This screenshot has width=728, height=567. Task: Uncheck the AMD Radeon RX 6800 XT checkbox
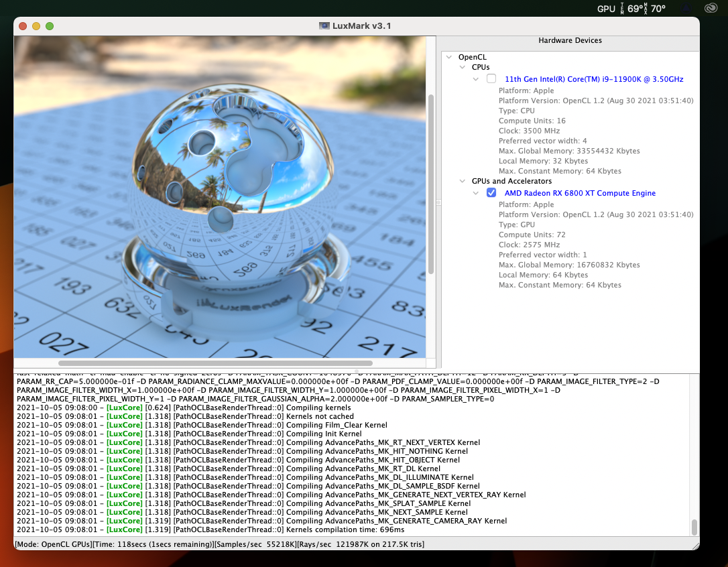(491, 193)
